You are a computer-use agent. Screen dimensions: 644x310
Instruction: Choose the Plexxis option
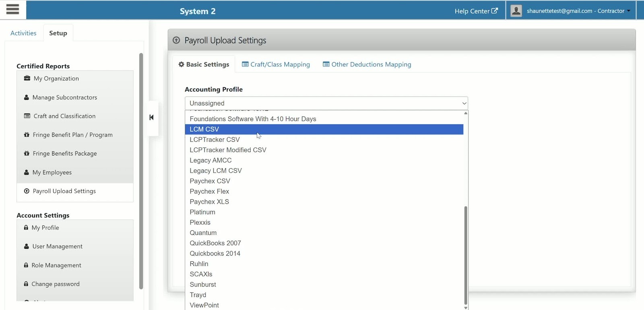tap(324, 222)
